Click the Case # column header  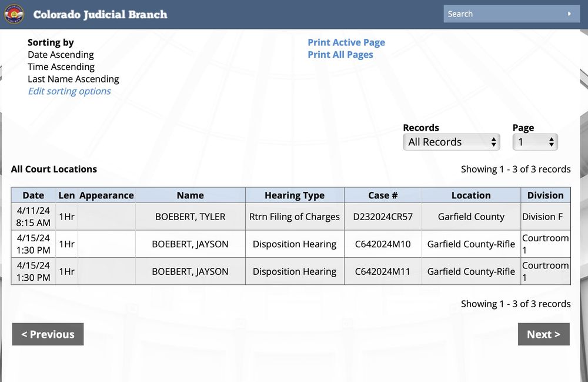click(383, 195)
